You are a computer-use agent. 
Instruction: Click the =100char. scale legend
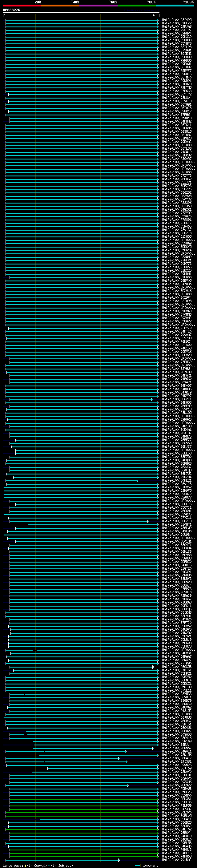click(x=147, y=866)
